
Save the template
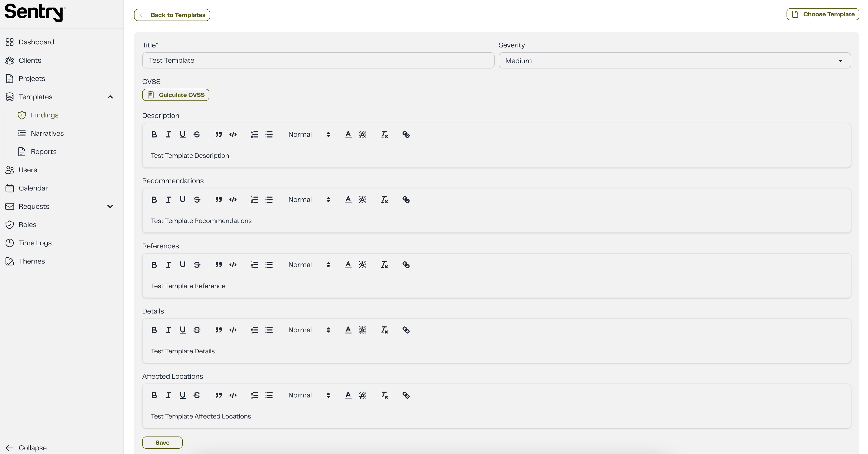click(162, 443)
